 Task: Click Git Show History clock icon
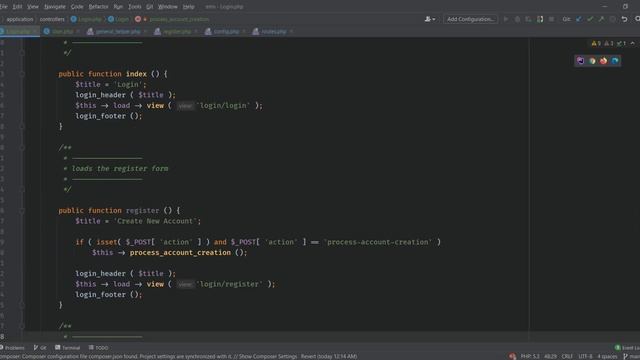(x=612, y=19)
